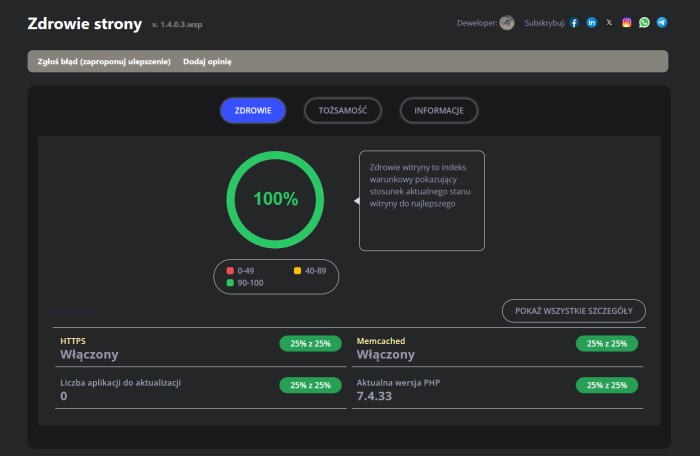
Task: Open the X (Twitter) icon
Action: click(609, 23)
